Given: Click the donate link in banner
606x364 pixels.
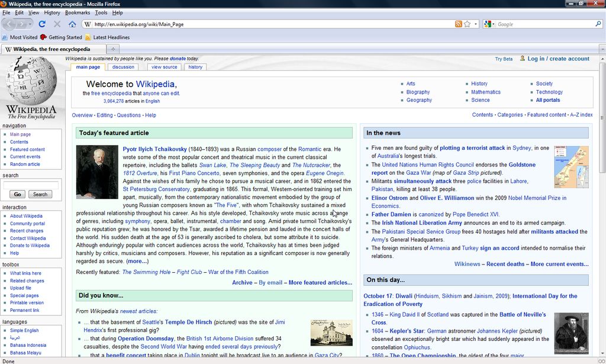Looking at the screenshot, I should [178, 59].
